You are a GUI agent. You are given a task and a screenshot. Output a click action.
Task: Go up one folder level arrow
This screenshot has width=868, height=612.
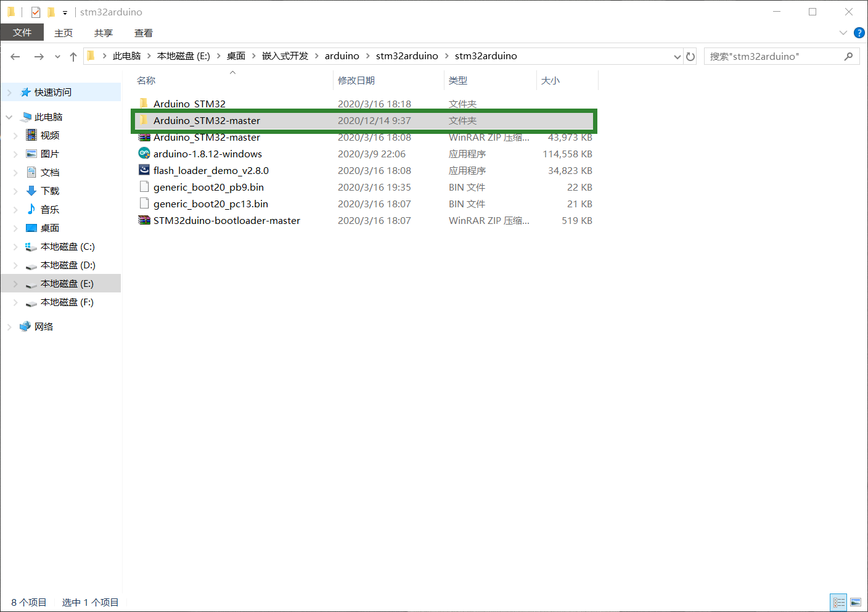[x=73, y=57]
